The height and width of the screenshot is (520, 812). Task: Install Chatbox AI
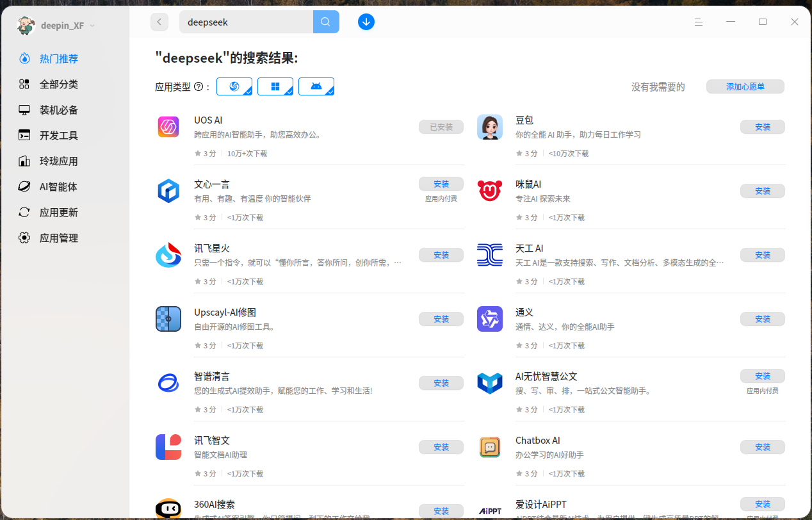click(763, 447)
